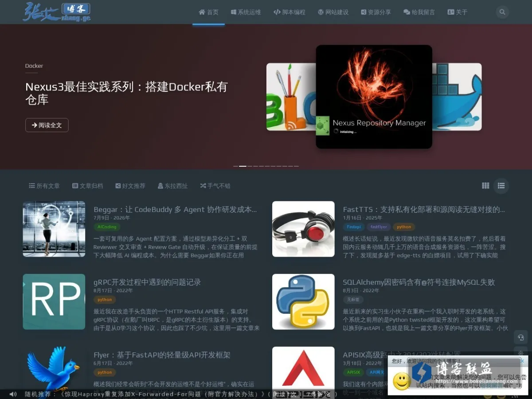Switch to list view layout
The height and width of the screenshot is (399, 532).
(501, 185)
